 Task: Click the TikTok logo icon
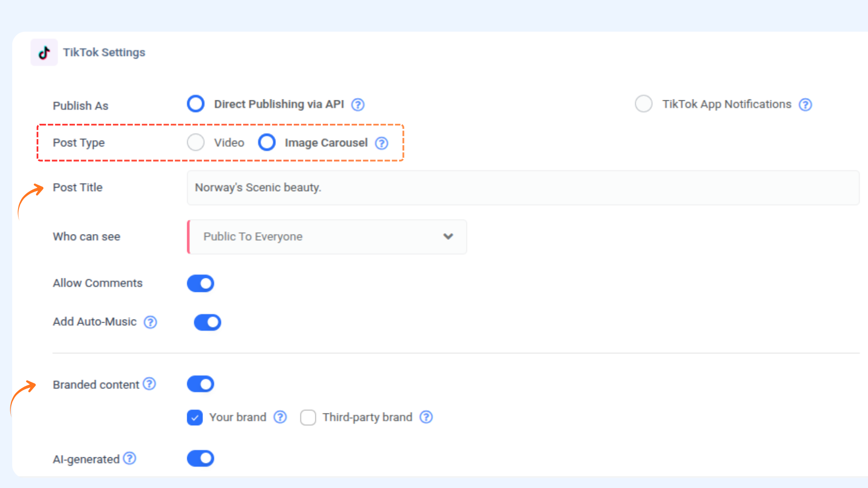click(x=44, y=52)
